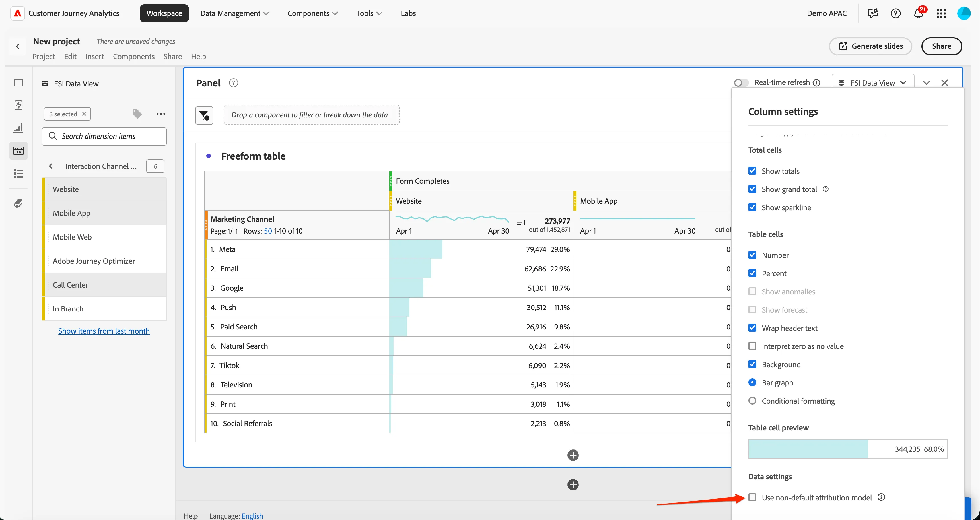Click in Search dimension items field
The height and width of the screenshot is (520, 980).
tap(104, 136)
